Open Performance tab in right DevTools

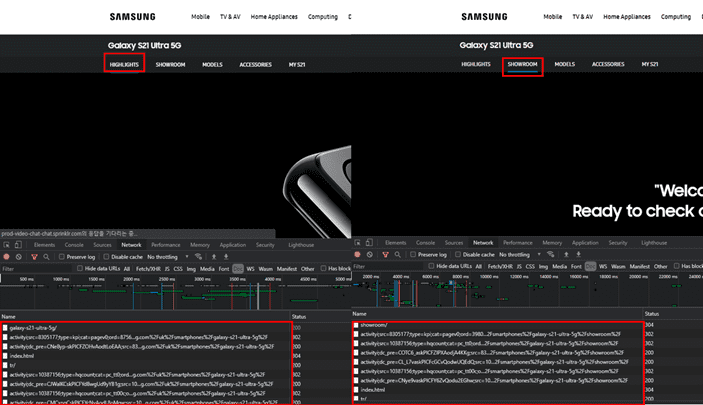point(518,243)
